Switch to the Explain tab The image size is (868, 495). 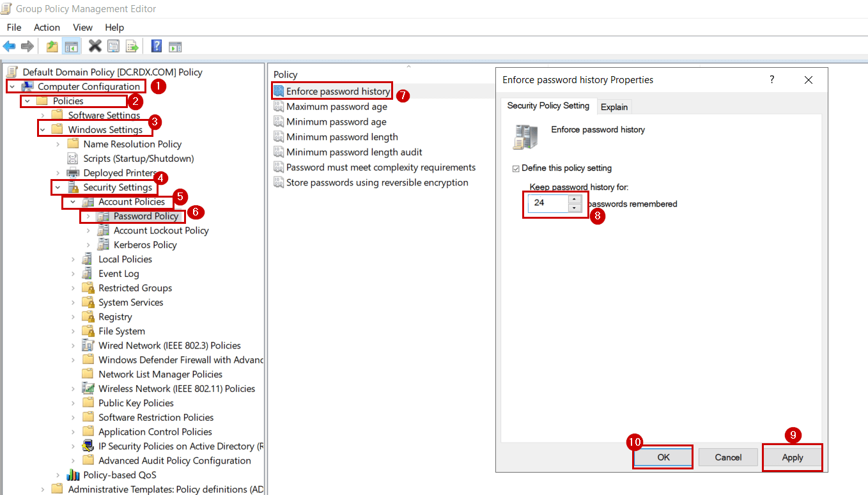pos(614,106)
